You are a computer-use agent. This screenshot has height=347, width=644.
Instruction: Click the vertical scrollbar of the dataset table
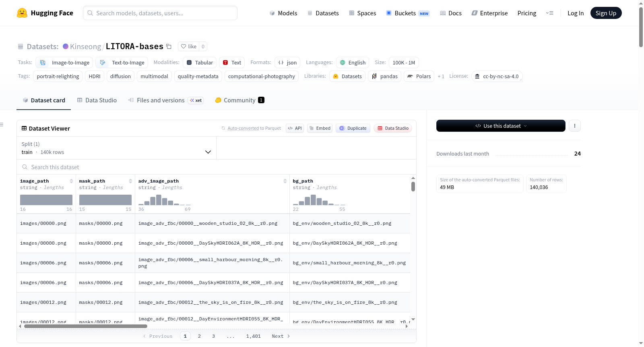pos(413,187)
